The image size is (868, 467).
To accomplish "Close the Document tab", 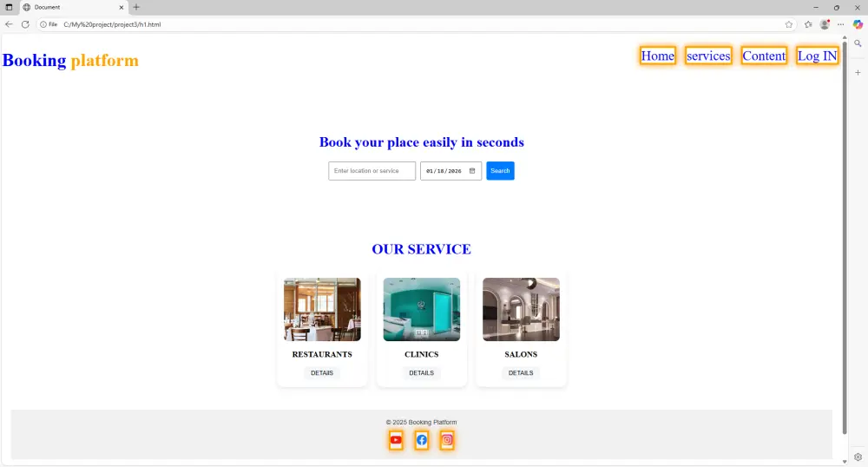I will click(122, 7).
